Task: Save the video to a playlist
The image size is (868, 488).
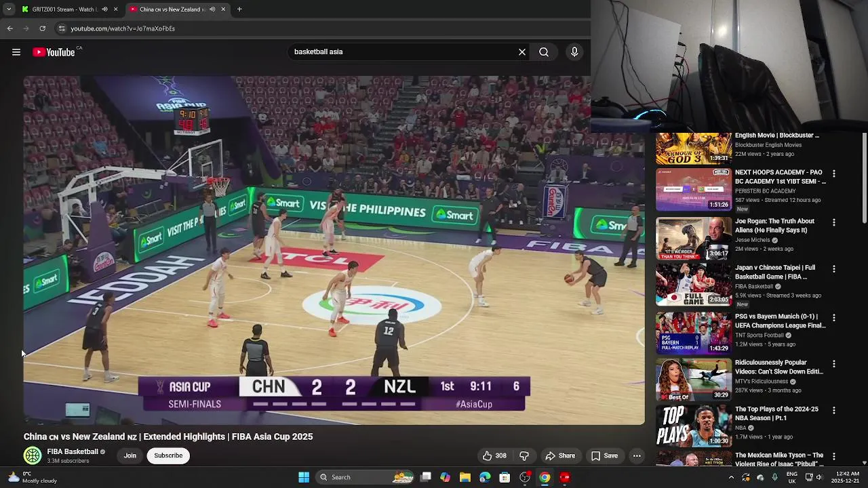Action: tap(604, 456)
